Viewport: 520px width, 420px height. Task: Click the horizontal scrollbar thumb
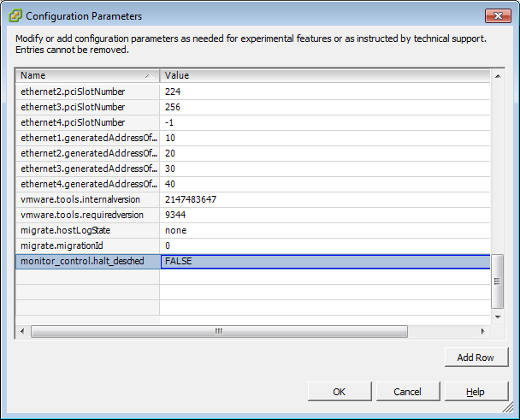[x=219, y=331]
